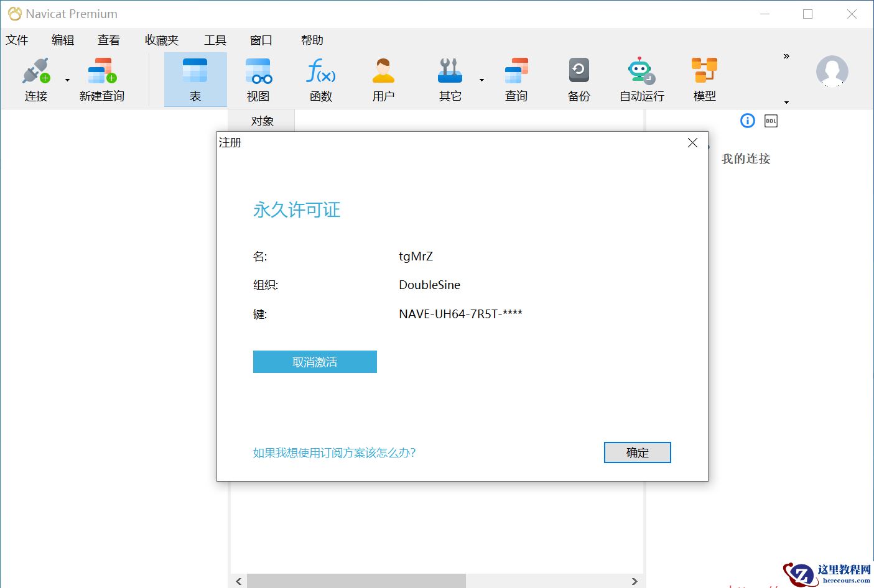Open toolbar options small down arrow
The height and width of the screenshot is (588, 874).
click(x=786, y=102)
